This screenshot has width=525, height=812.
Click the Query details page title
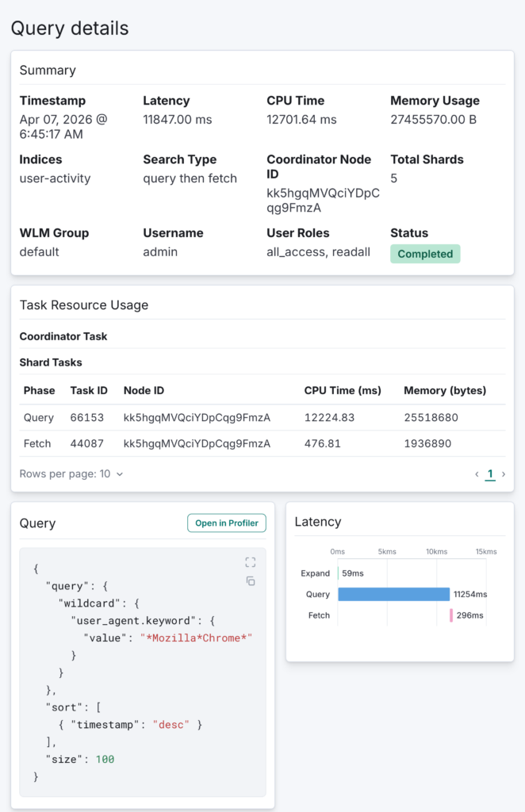pos(70,28)
